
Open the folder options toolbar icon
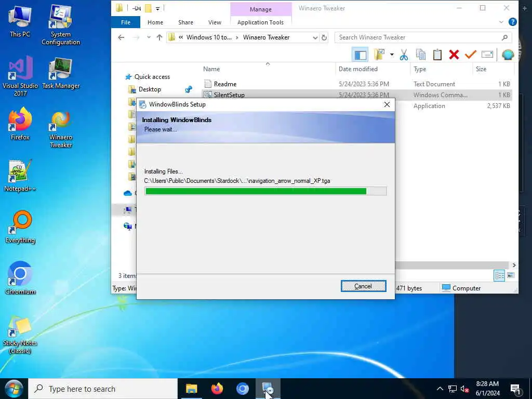click(x=379, y=54)
